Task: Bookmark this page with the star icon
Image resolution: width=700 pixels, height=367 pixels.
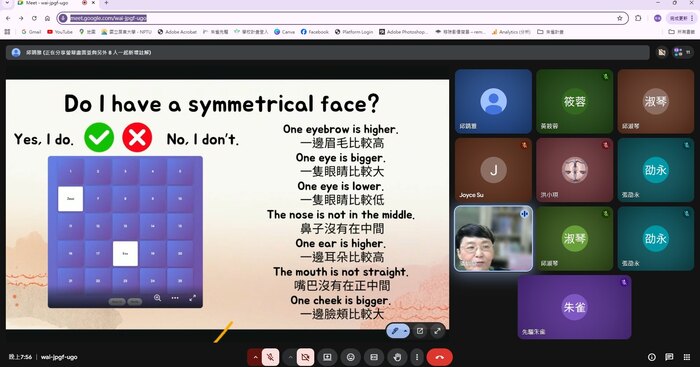Action: coord(620,18)
